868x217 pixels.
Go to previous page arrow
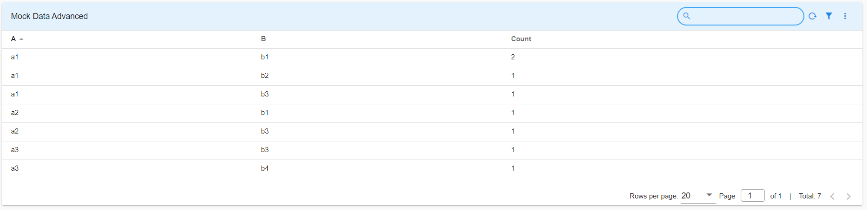coord(832,197)
